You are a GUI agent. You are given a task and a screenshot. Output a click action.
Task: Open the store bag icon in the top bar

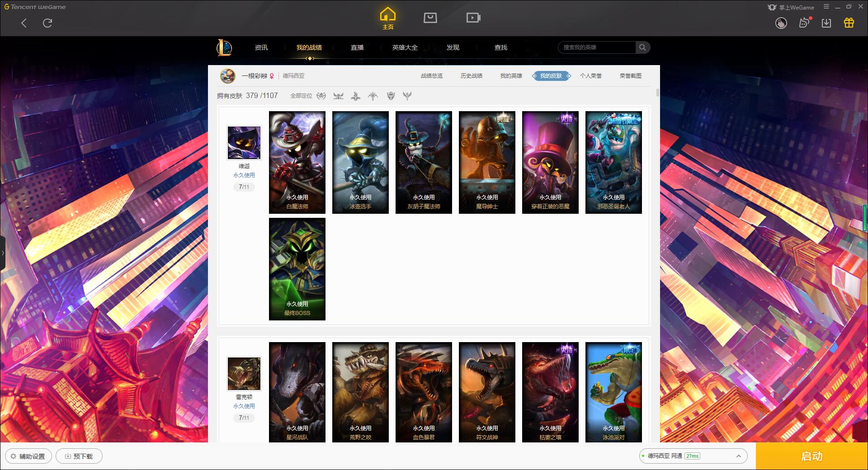(430, 18)
